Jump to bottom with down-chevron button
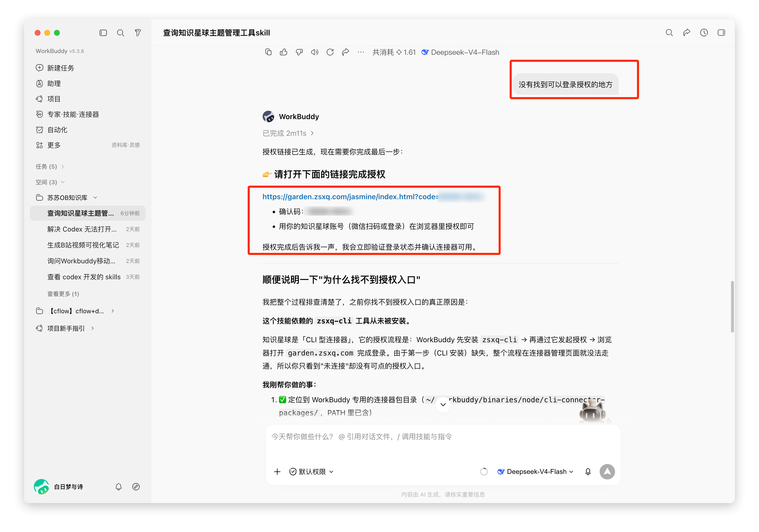759x532 pixels. [x=443, y=404]
